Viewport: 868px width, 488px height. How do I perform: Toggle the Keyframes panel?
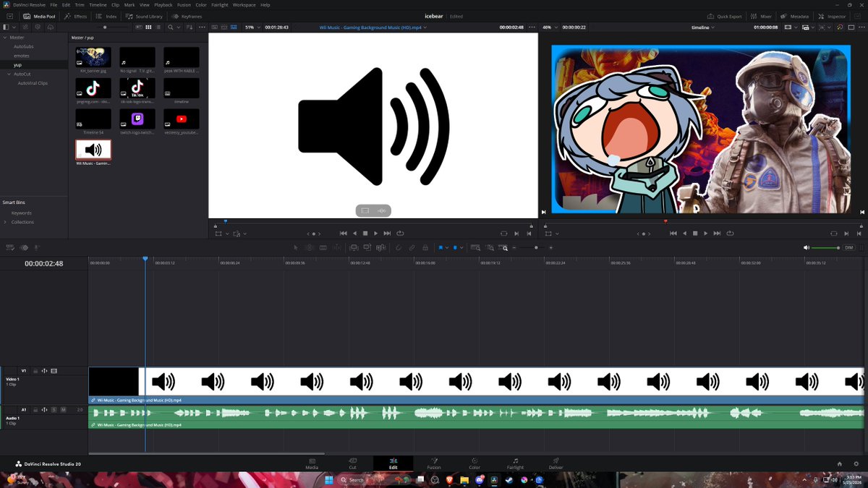point(187,16)
